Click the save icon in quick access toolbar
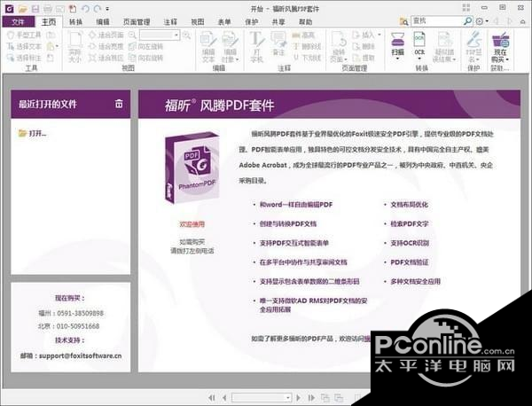 35,8
